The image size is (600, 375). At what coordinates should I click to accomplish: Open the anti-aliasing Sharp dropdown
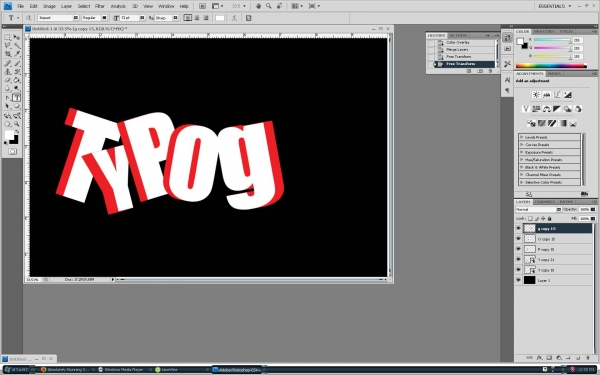175,18
